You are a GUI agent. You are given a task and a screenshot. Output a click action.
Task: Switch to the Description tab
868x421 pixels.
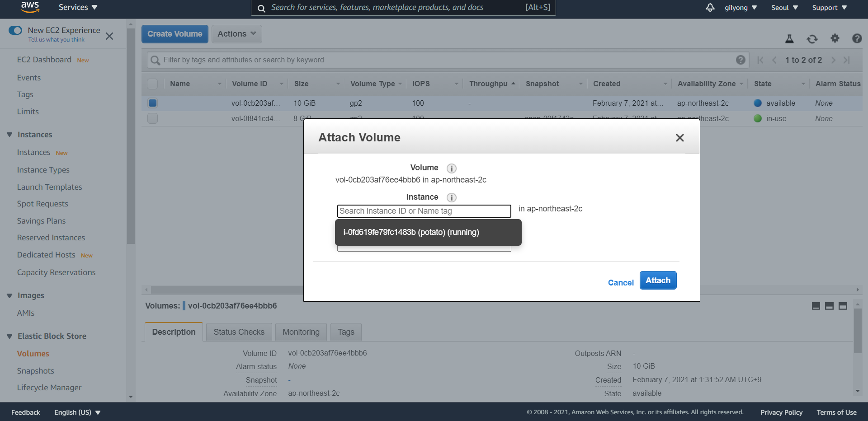[x=174, y=332]
